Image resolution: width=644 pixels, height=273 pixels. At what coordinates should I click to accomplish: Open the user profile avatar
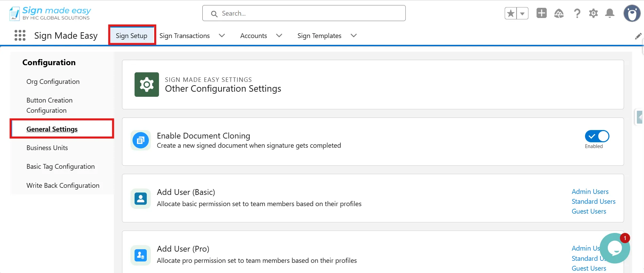pos(632,13)
